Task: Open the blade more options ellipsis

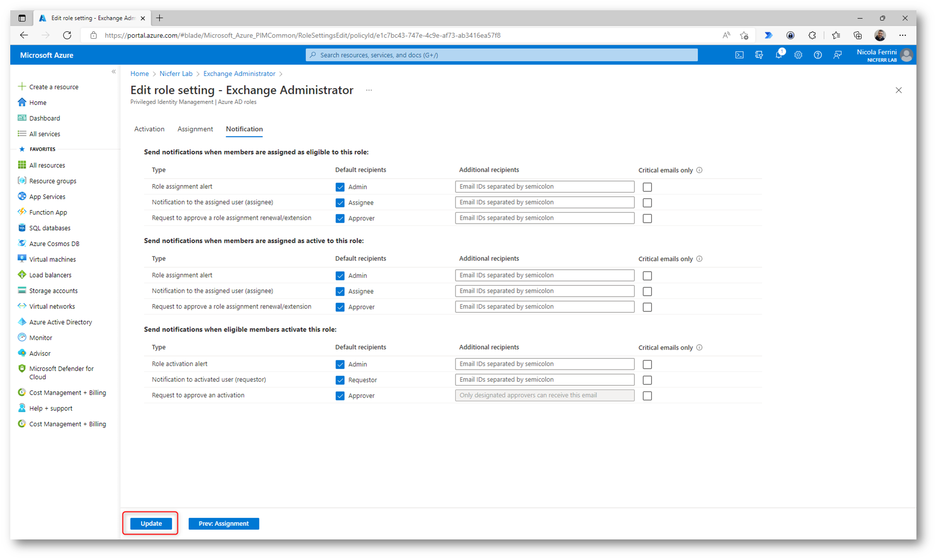Action: click(x=369, y=90)
